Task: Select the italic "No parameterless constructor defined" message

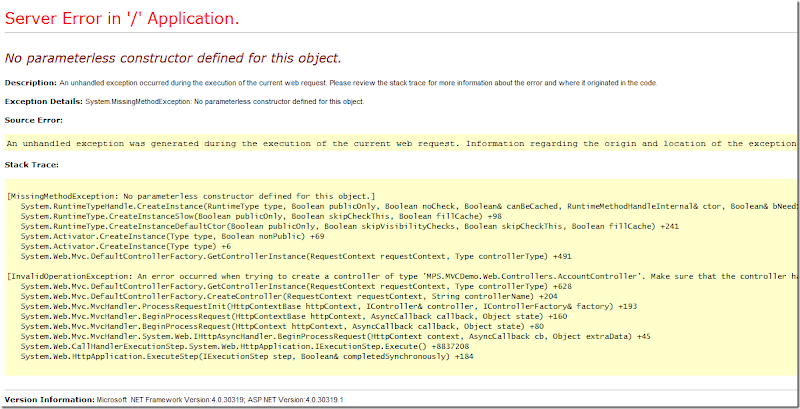Action: click(x=173, y=58)
